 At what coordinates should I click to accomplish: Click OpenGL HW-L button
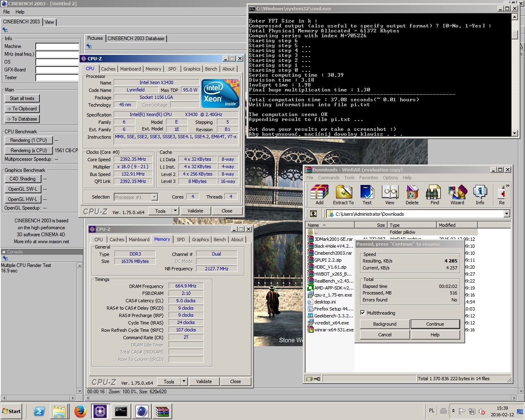(x=23, y=199)
